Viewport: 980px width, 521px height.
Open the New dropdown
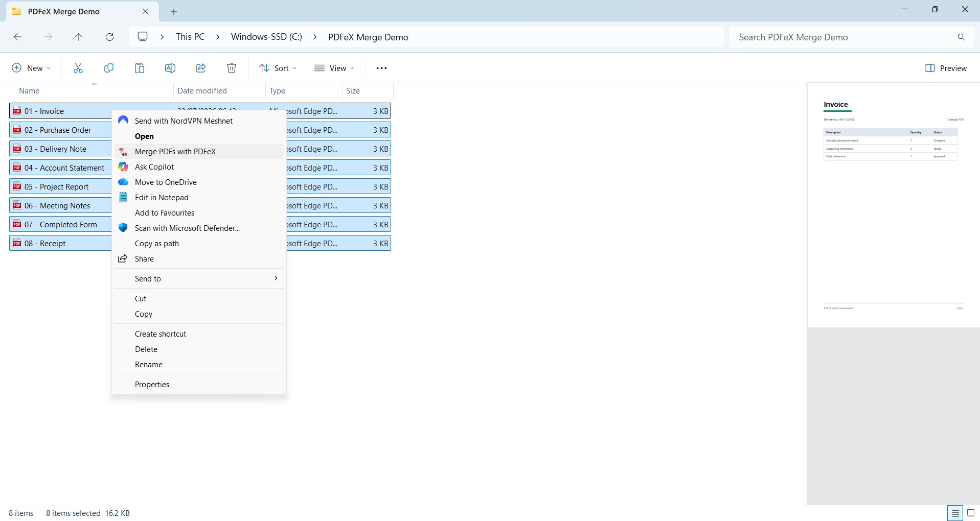point(31,68)
